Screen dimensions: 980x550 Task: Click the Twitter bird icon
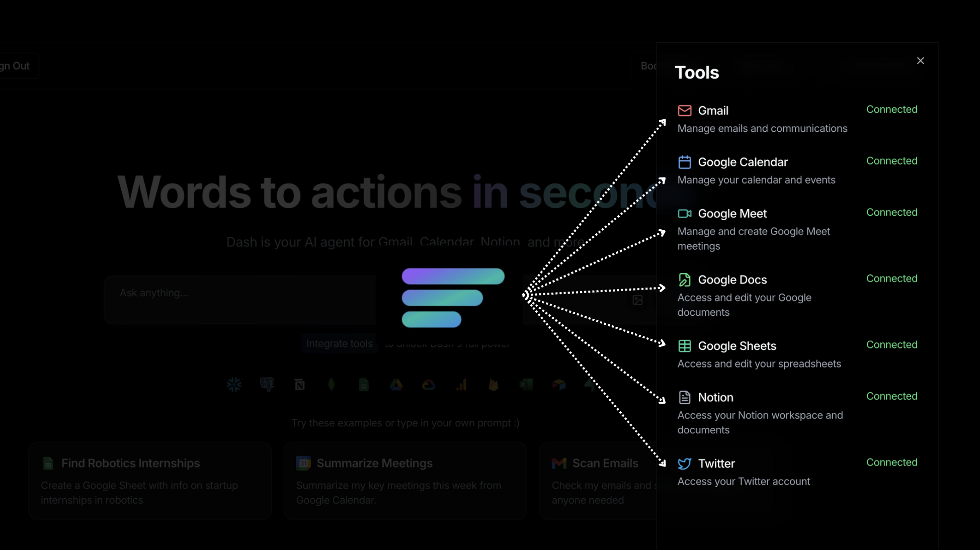click(x=684, y=464)
